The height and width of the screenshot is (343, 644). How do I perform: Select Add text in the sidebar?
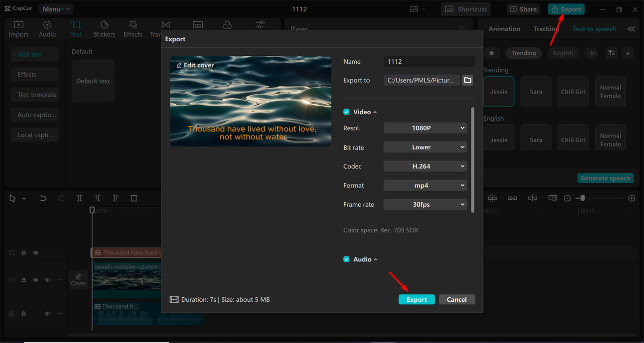click(35, 54)
